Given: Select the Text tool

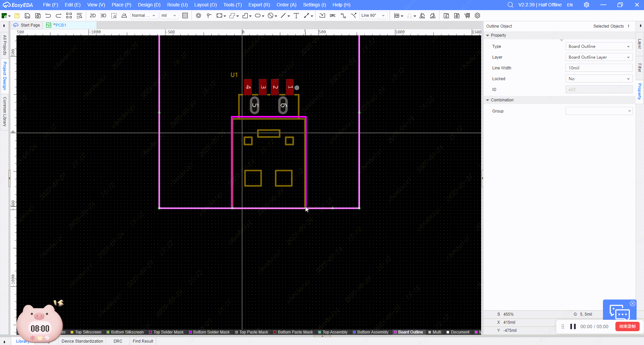Looking at the screenshot, I should click(x=296, y=15).
